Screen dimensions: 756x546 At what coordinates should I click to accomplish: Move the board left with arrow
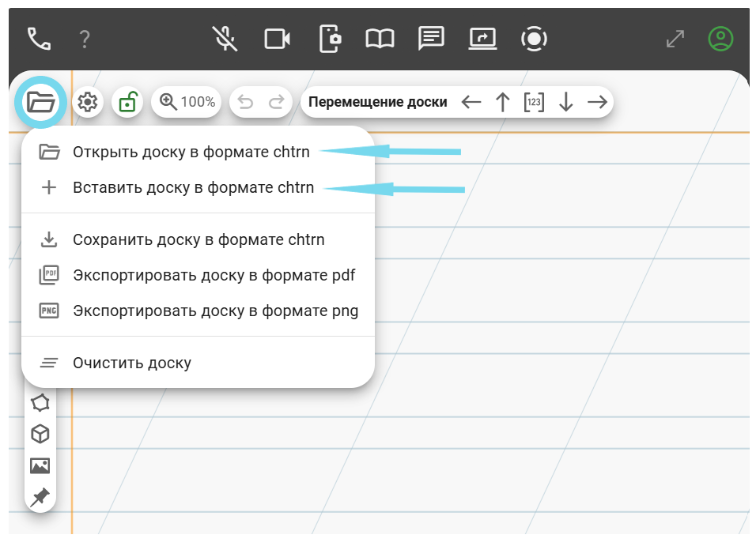(x=471, y=102)
